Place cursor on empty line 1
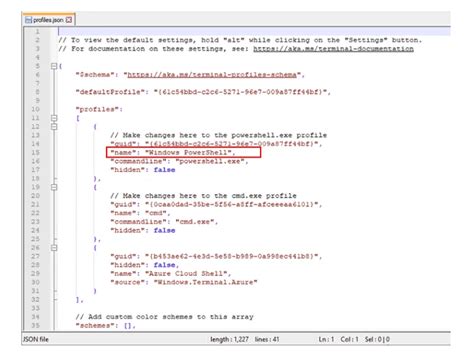Image resolution: width=474 pixels, height=360 pixels. point(253,31)
